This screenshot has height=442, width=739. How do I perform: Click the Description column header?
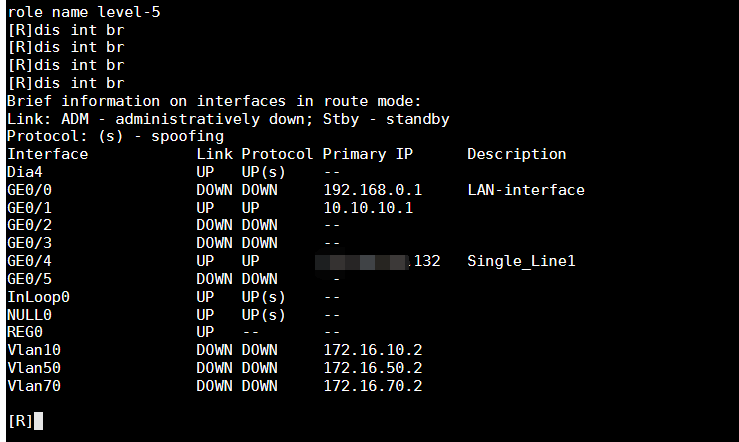(516, 154)
